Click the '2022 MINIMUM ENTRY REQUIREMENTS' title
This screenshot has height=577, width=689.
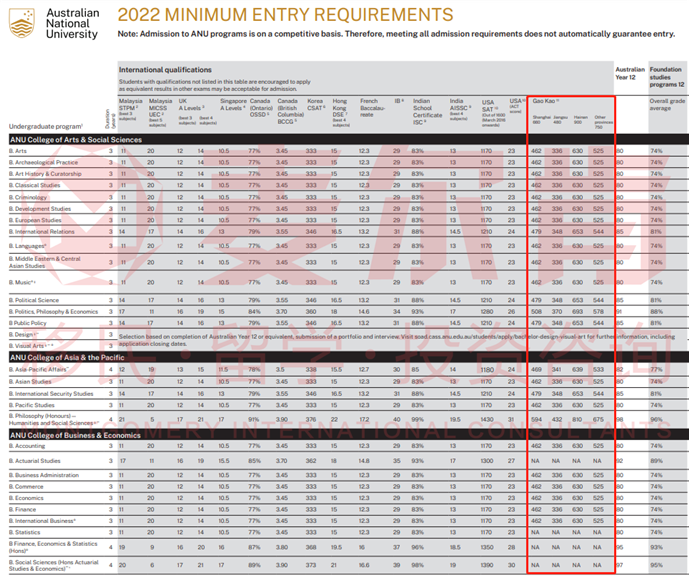pyautogui.click(x=285, y=15)
